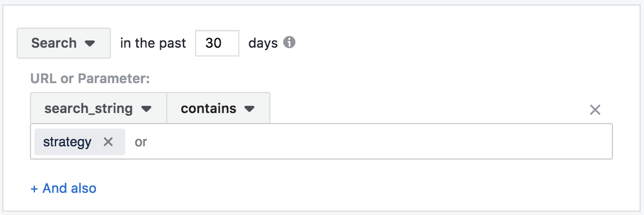Click the caret next to search_string

click(x=146, y=109)
